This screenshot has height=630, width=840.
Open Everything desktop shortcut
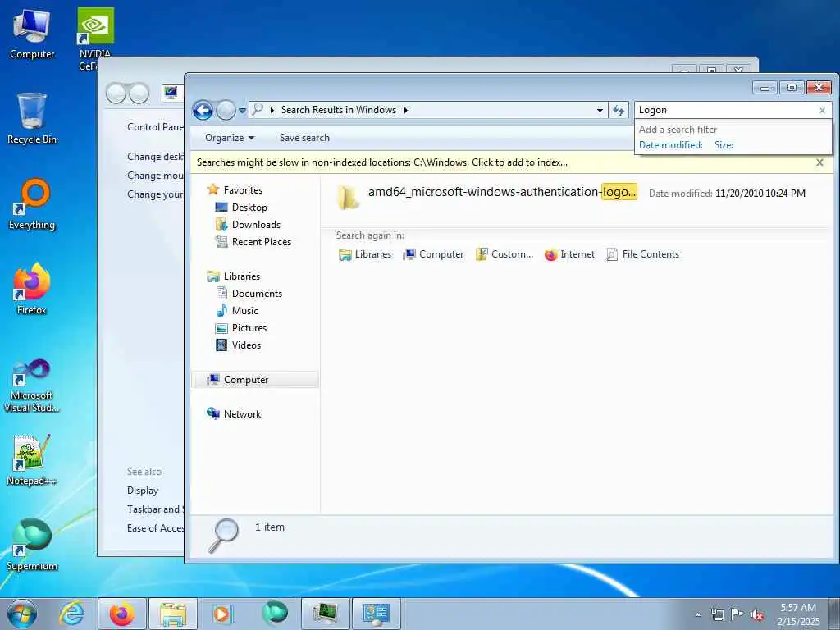coord(32,204)
